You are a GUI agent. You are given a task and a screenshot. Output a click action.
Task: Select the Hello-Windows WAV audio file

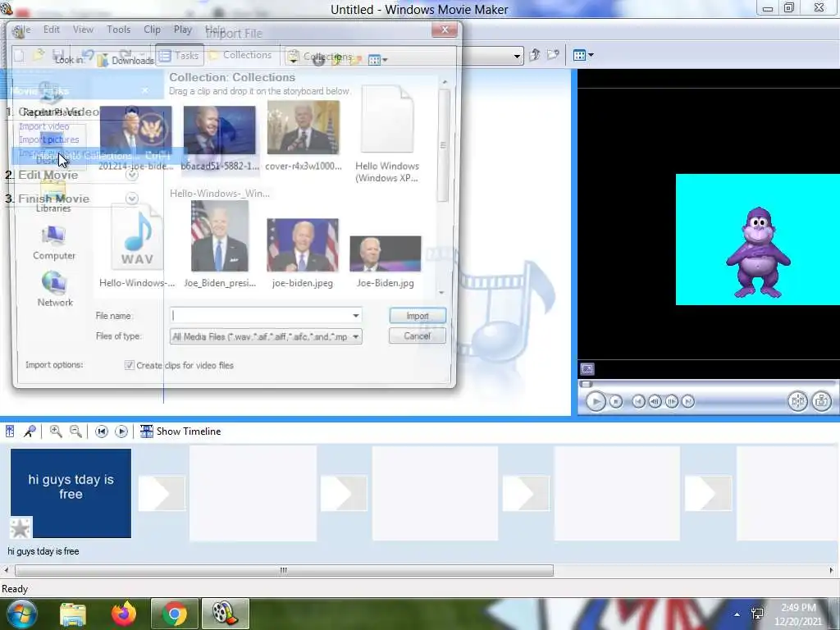137,247
